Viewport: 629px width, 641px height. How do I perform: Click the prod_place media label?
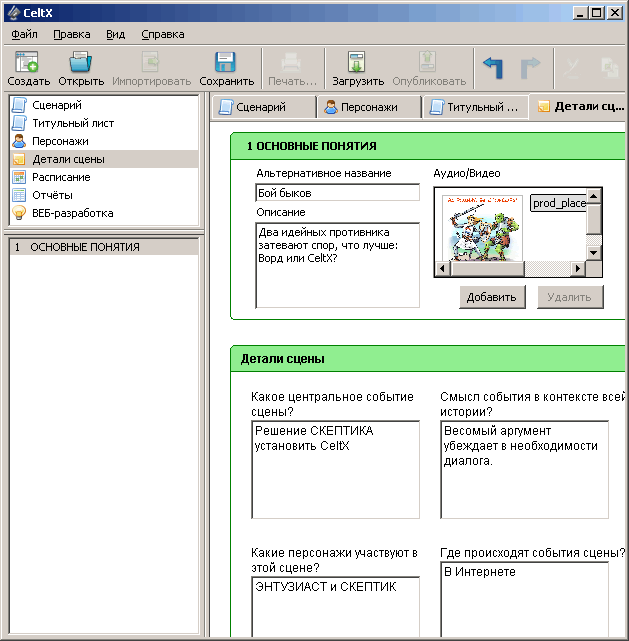click(x=559, y=203)
